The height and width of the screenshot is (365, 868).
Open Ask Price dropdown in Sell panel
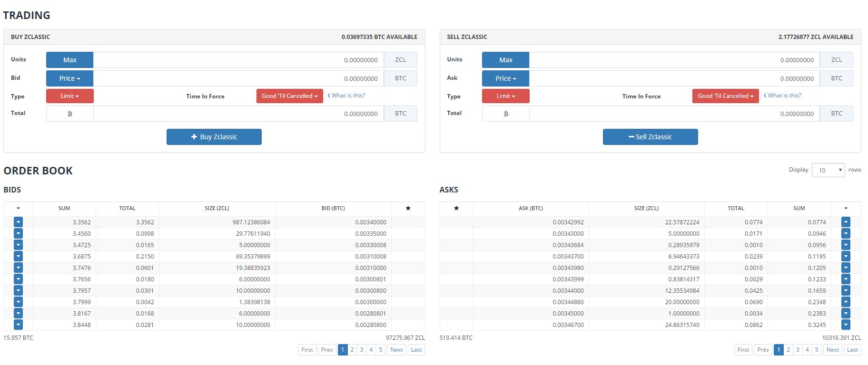506,78
